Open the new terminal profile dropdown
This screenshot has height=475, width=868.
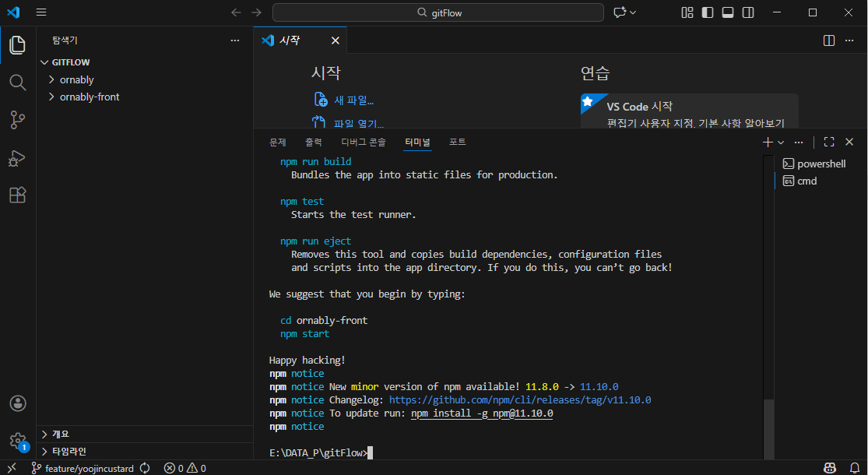[x=781, y=142]
